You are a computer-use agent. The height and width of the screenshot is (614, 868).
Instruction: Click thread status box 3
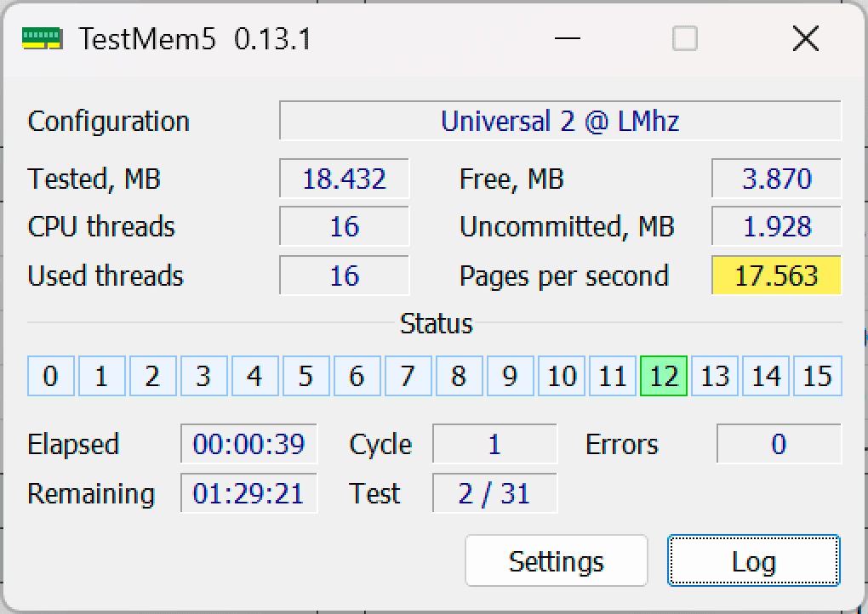[x=203, y=376]
